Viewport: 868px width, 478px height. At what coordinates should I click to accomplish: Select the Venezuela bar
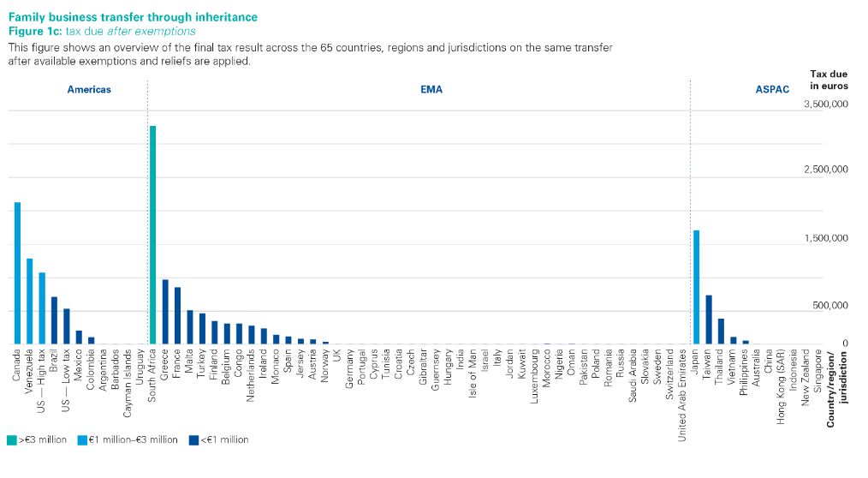pos(29,301)
